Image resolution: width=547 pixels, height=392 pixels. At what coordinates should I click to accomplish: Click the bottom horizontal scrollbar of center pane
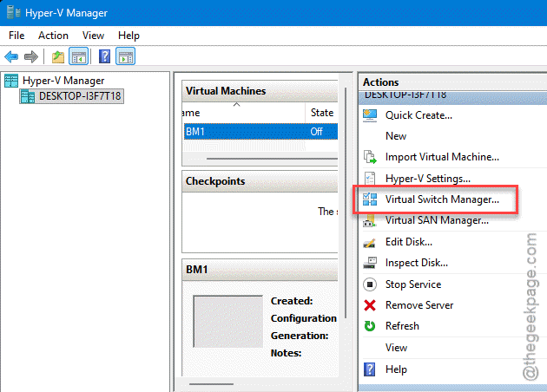point(211,384)
